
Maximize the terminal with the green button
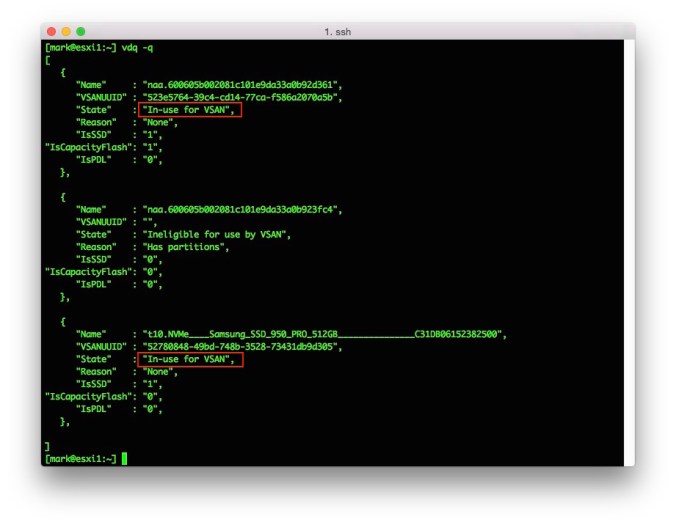point(82,32)
